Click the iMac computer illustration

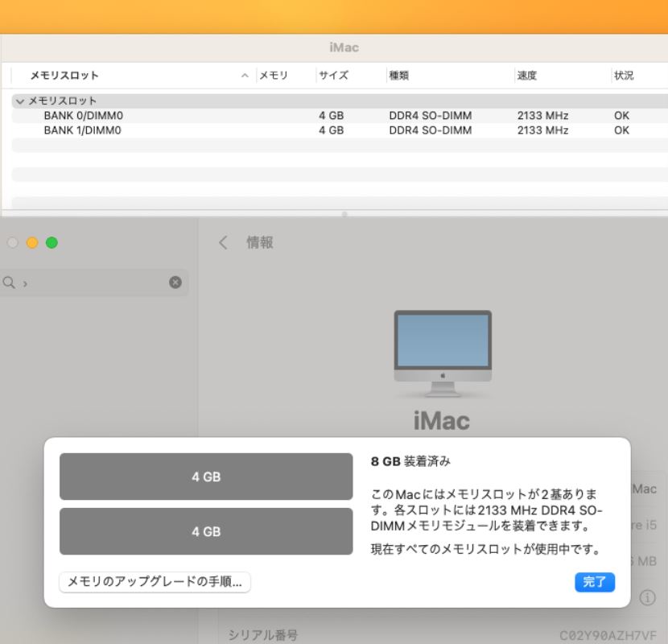click(x=443, y=353)
